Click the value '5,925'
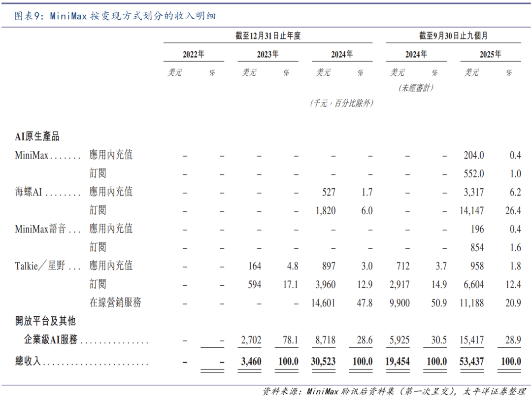This screenshot has height=399, width=532. (399, 340)
